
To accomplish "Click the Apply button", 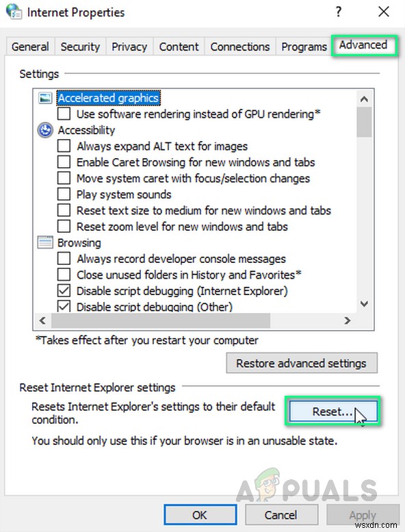I will point(363,515).
